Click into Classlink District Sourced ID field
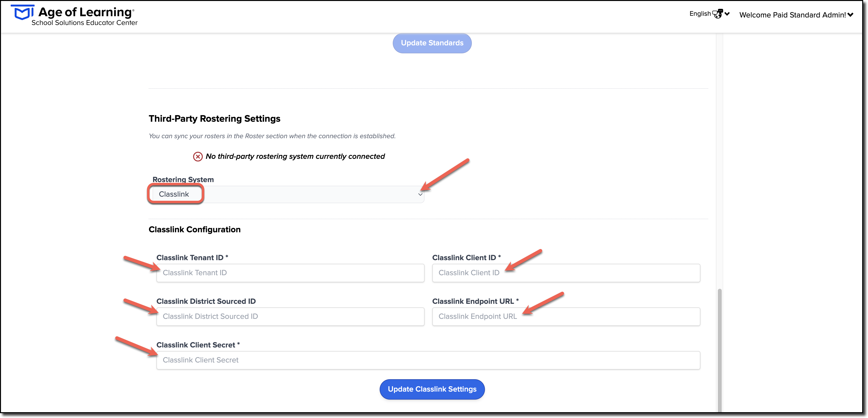The width and height of the screenshot is (868, 418). tap(290, 317)
